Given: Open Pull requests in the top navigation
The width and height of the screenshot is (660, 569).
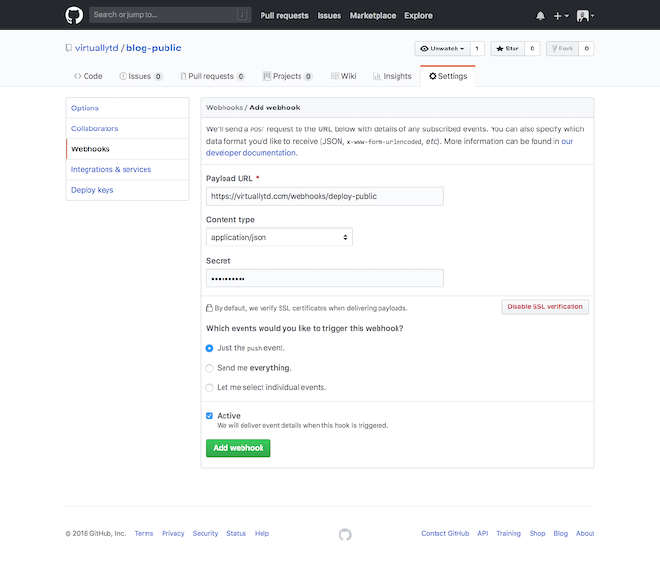Looking at the screenshot, I should (284, 16).
